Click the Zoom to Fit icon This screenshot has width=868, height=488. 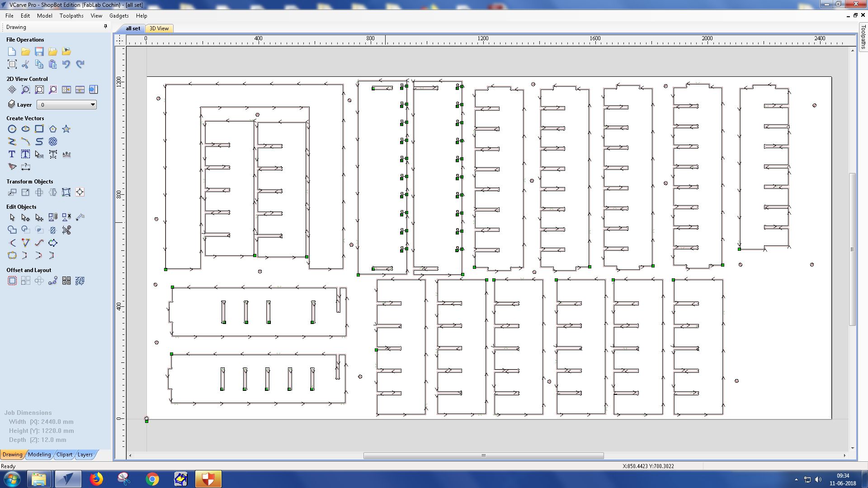[x=39, y=89]
